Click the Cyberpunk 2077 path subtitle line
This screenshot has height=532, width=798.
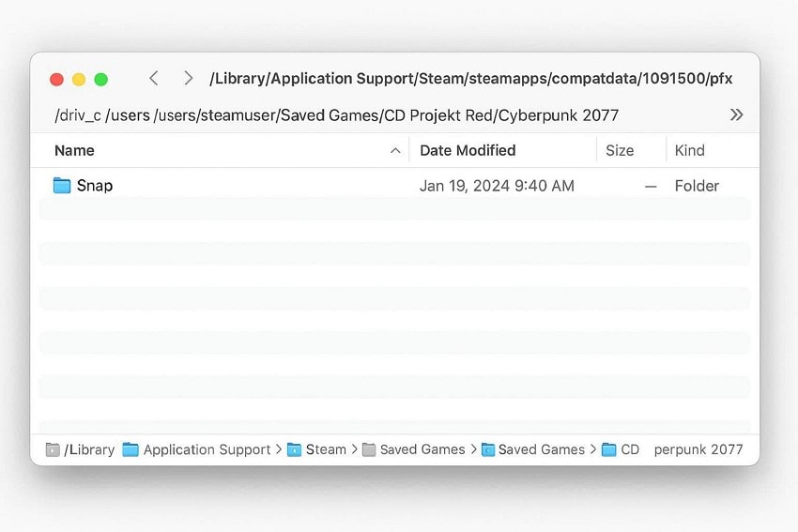(336, 115)
